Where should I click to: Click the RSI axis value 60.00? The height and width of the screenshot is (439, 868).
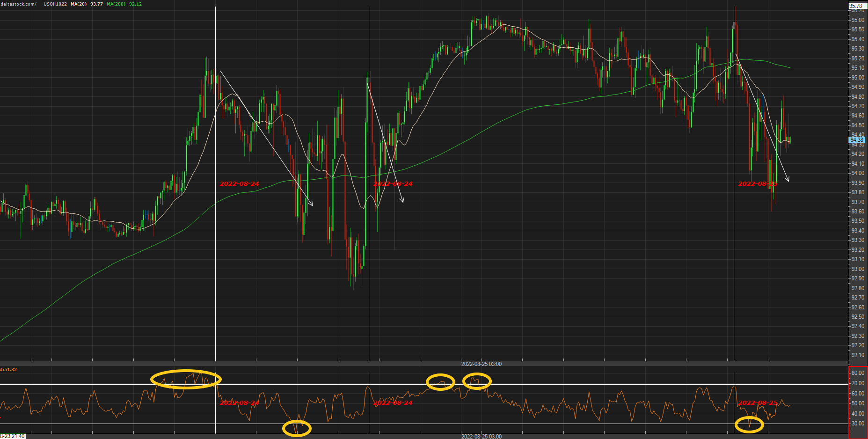[x=858, y=394]
